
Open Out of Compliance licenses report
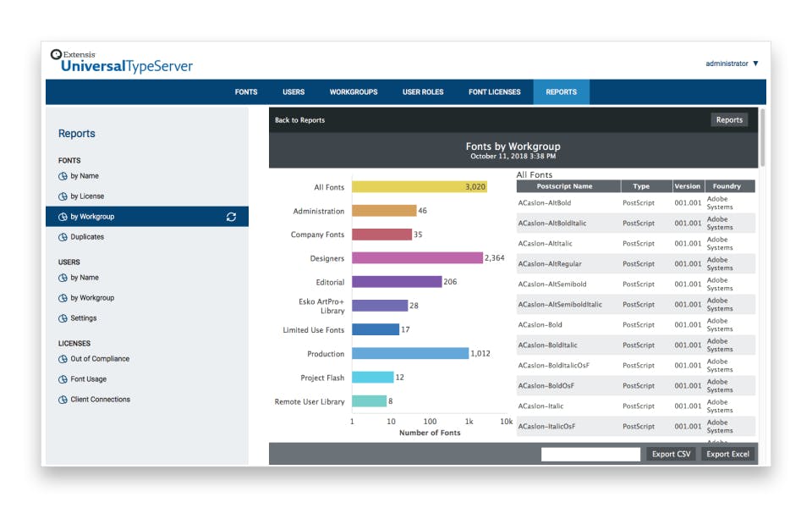(x=100, y=359)
